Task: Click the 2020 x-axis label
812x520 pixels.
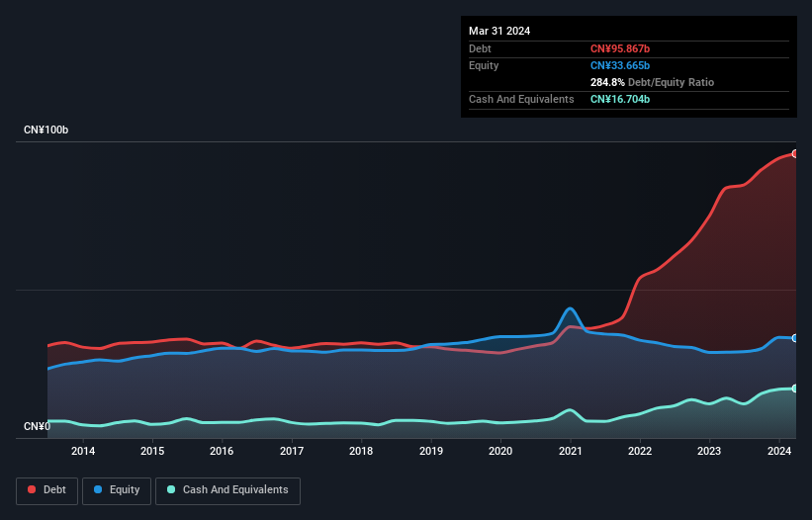Action: [x=500, y=451]
